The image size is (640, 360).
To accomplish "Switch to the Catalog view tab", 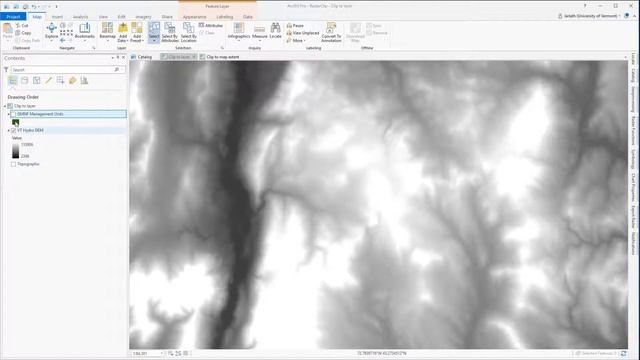I will [x=142, y=57].
